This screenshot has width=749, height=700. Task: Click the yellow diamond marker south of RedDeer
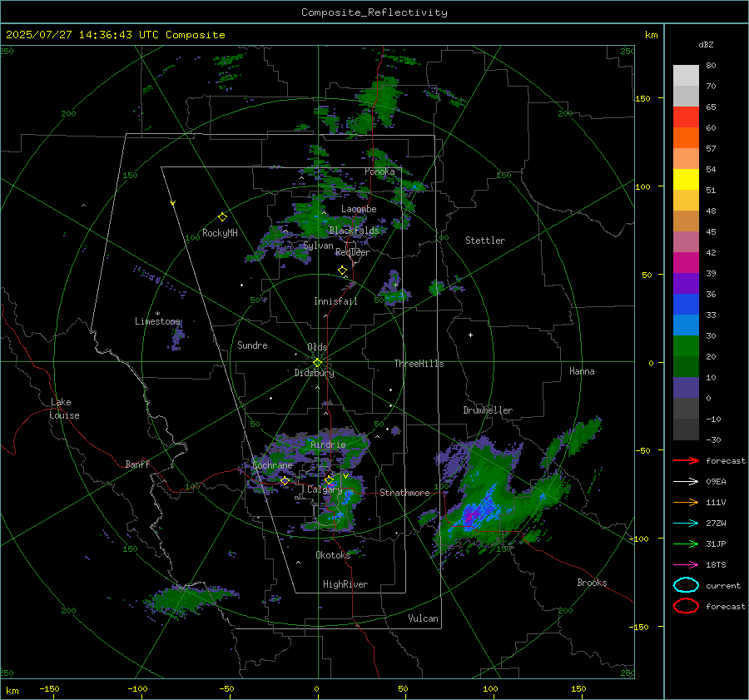pyautogui.click(x=342, y=271)
